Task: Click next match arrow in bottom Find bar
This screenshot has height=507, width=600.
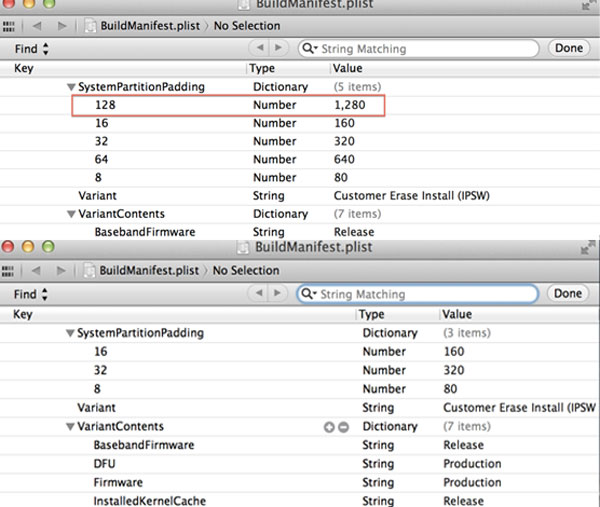Action: tap(281, 294)
